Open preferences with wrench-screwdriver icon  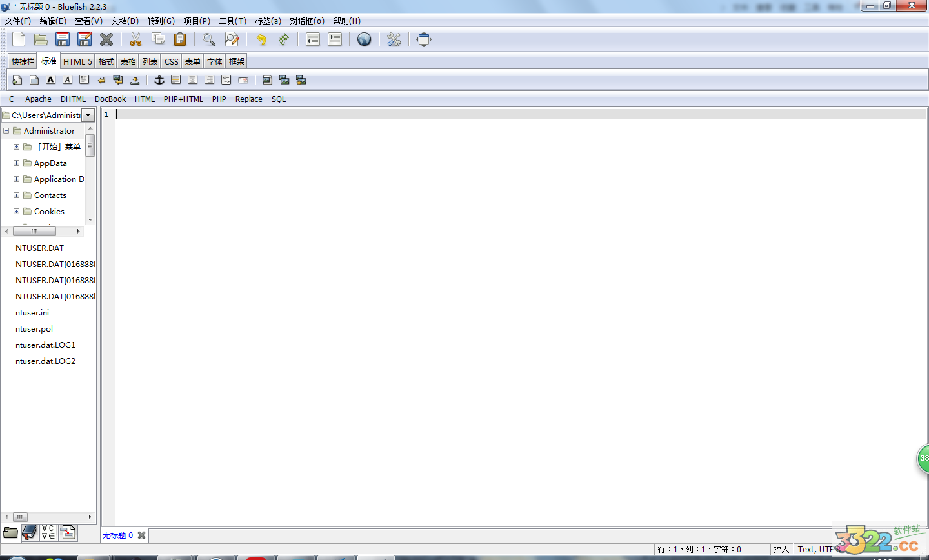click(x=394, y=39)
